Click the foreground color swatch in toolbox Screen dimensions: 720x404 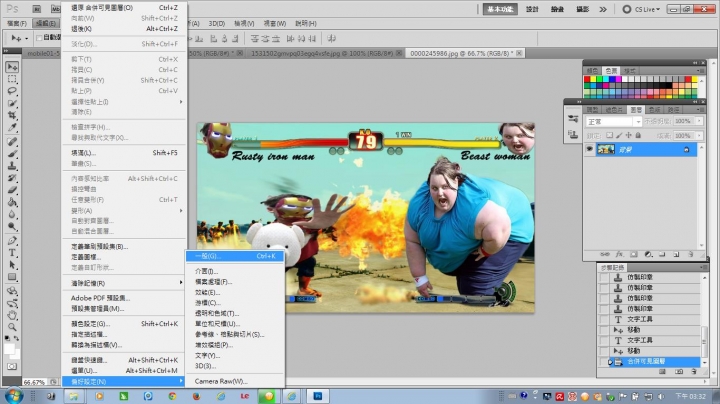click(x=9, y=349)
